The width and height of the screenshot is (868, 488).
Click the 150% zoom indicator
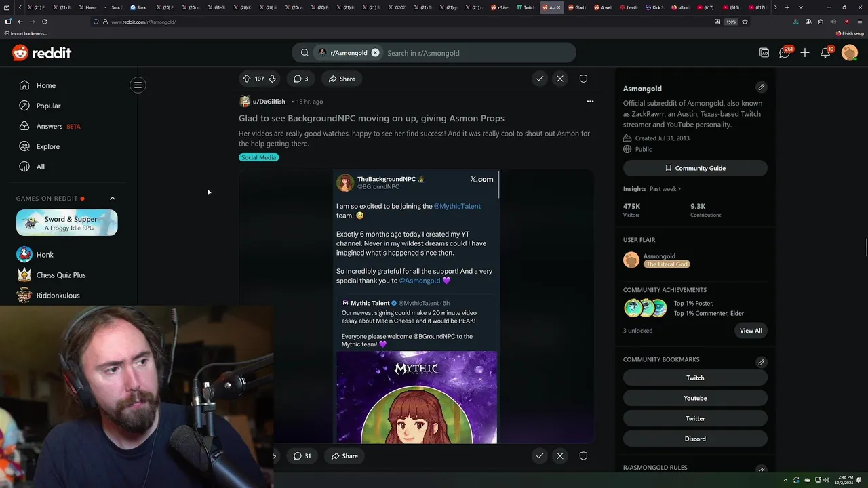click(731, 22)
